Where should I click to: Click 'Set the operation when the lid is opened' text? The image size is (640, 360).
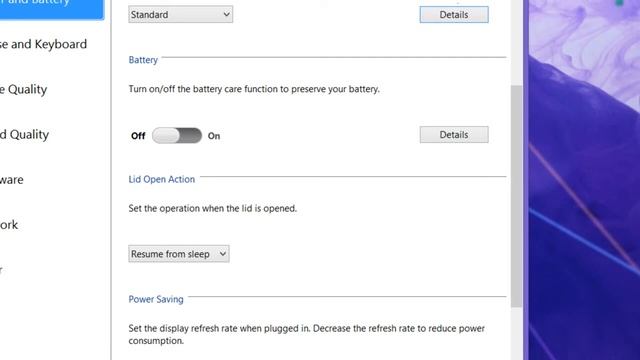click(213, 208)
